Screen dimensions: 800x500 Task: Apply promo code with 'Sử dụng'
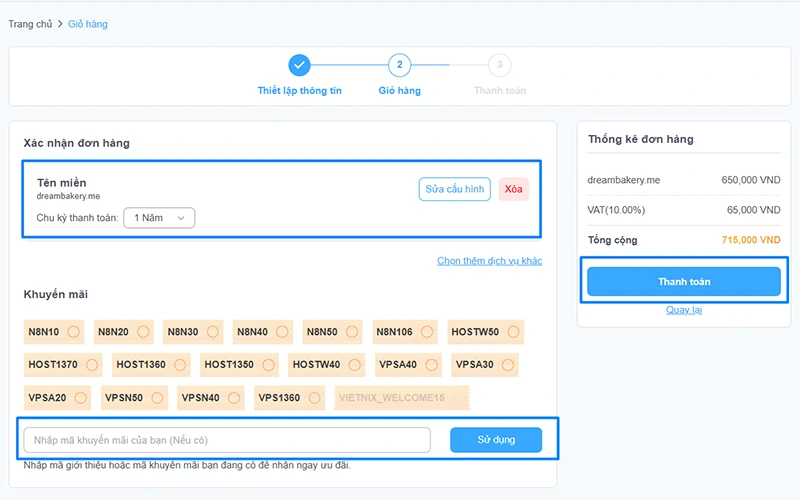pyautogui.click(x=496, y=440)
